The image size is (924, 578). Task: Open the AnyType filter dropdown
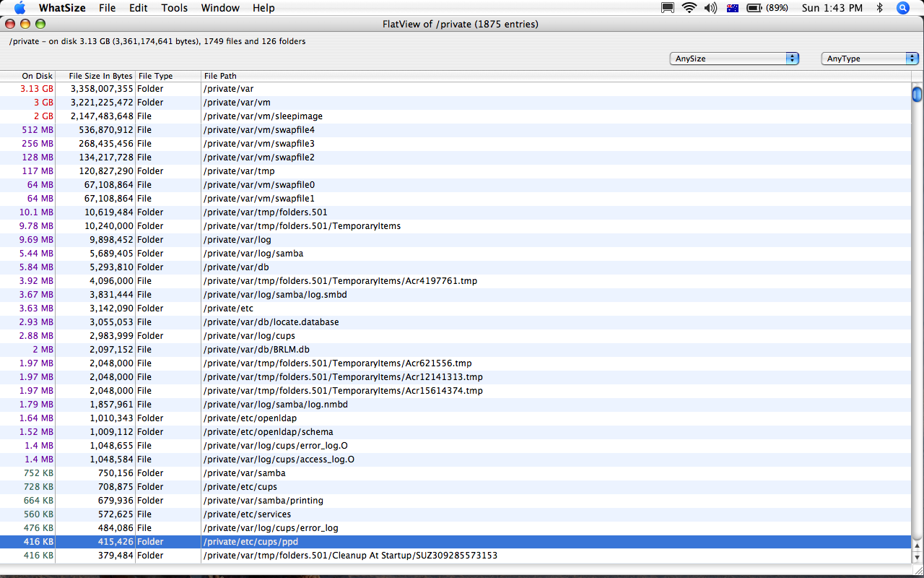tap(870, 59)
